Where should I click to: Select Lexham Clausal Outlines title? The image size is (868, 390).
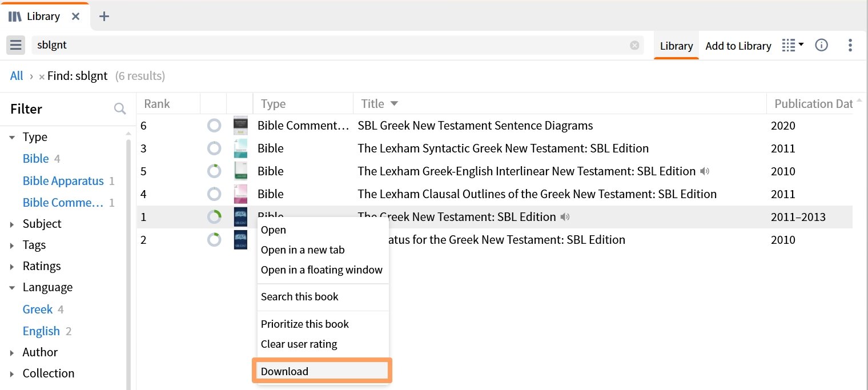(537, 194)
